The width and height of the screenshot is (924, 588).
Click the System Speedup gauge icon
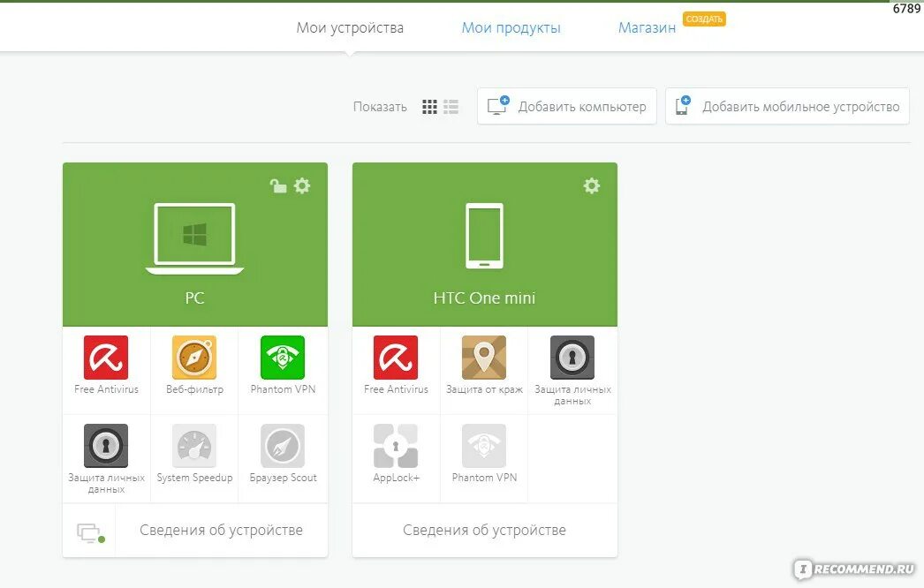point(194,446)
